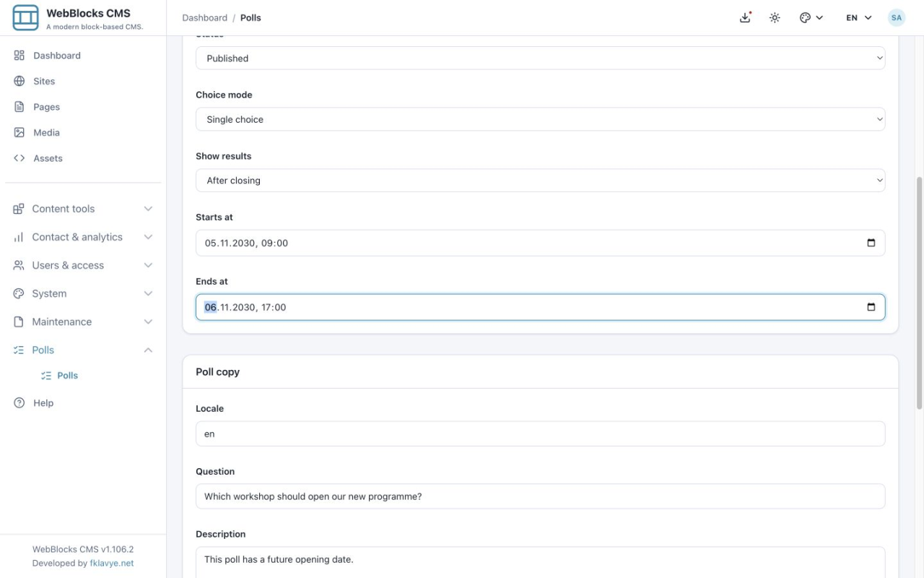Click the Maintenance file icon
924x578 pixels.
tap(19, 322)
